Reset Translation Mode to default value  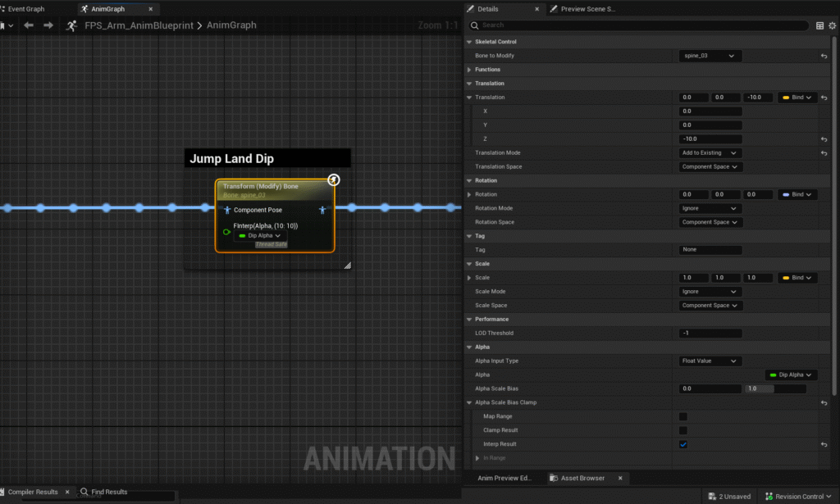pyautogui.click(x=824, y=153)
